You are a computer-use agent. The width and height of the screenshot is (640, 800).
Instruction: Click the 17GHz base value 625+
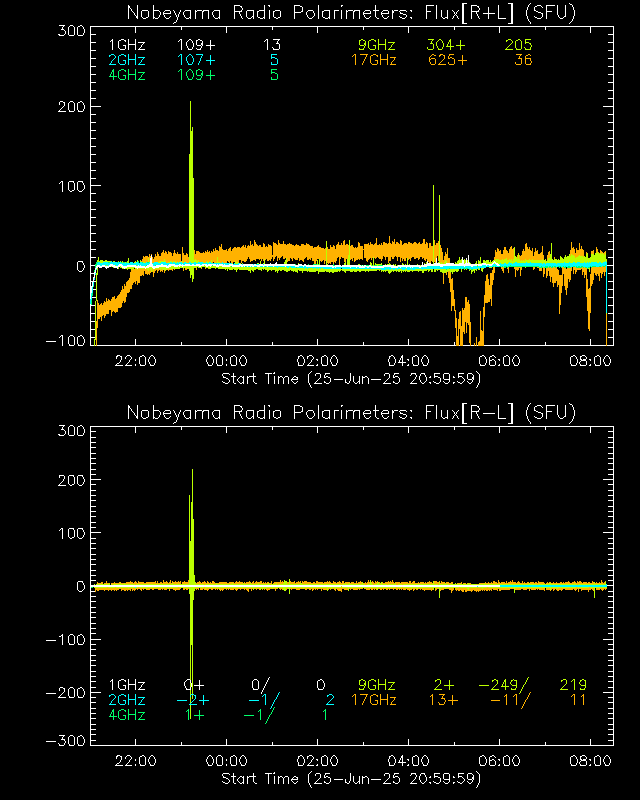(x=447, y=60)
